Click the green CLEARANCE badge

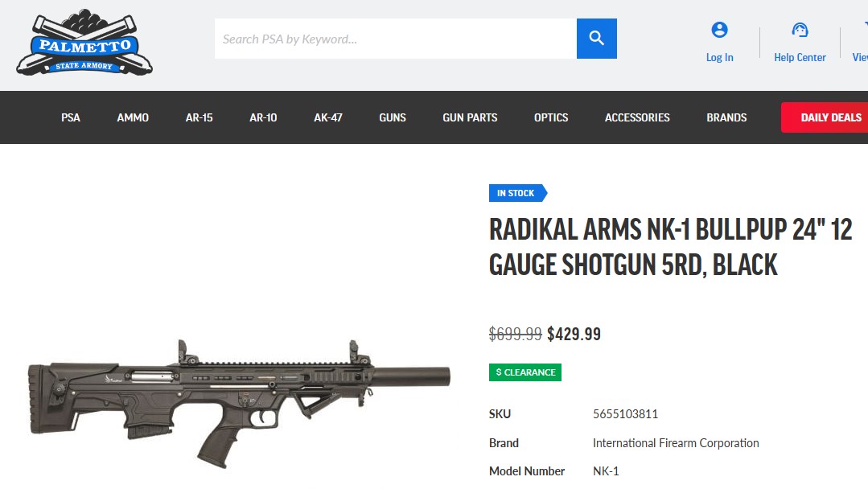pos(525,372)
